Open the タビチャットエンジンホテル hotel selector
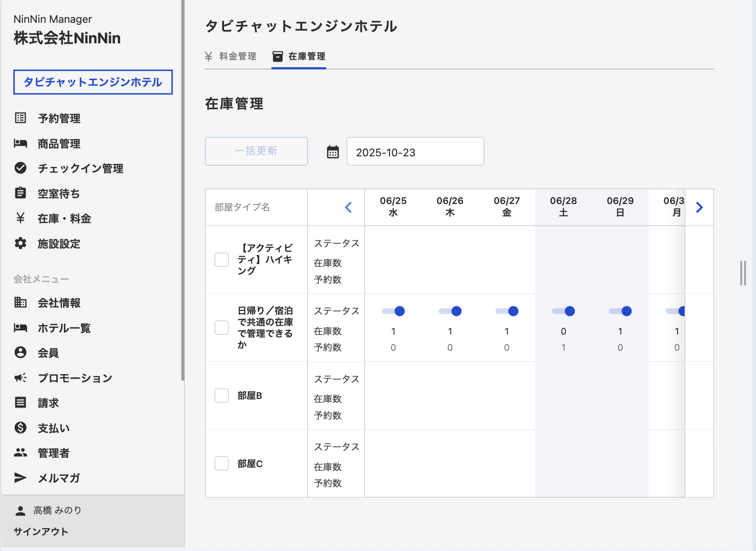This screenshot has height=551, width=756. click(x=93, y=82)
